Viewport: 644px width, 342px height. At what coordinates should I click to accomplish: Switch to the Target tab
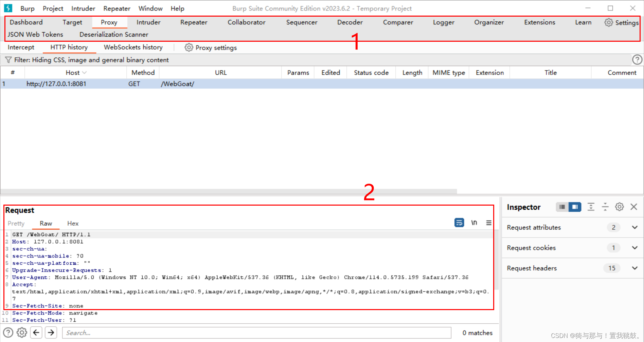(72, 22)
